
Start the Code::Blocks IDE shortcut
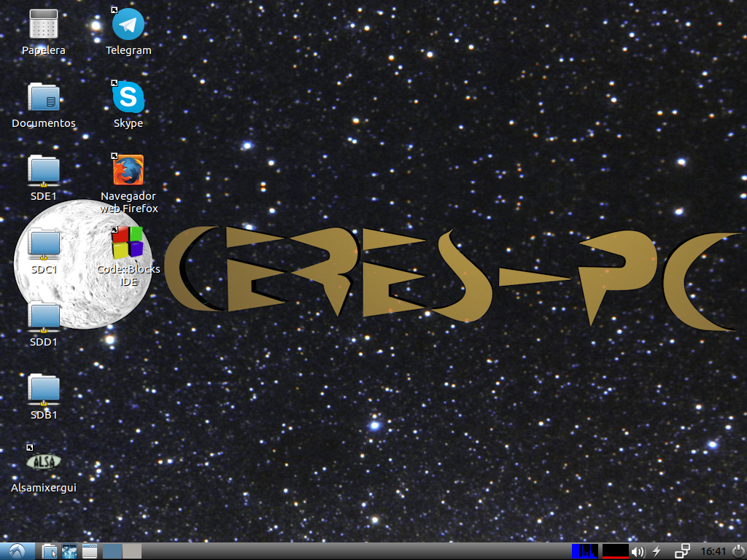(128, 244)
